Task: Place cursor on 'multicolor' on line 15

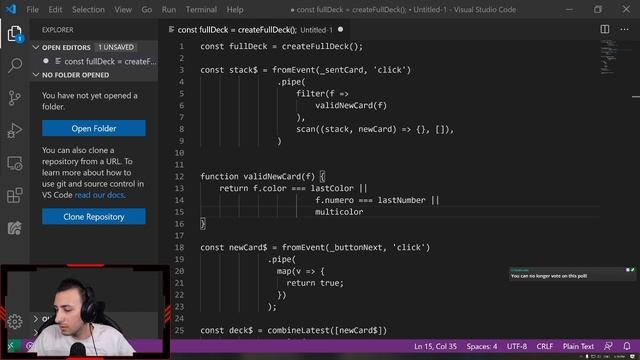Action: coord(339,212)
